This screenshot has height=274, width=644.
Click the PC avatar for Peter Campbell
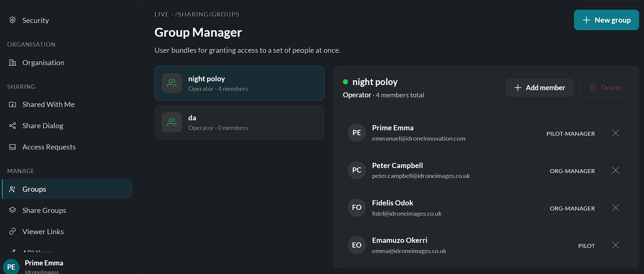(x=357, y=170)
